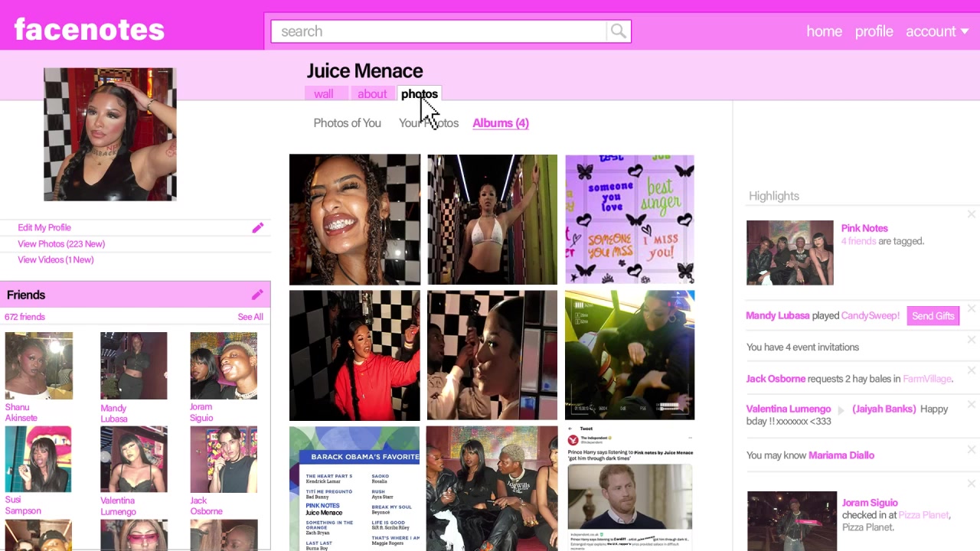Click the magnifying glass search icon
The image size is (980, 551).
(x=618, y=31)
